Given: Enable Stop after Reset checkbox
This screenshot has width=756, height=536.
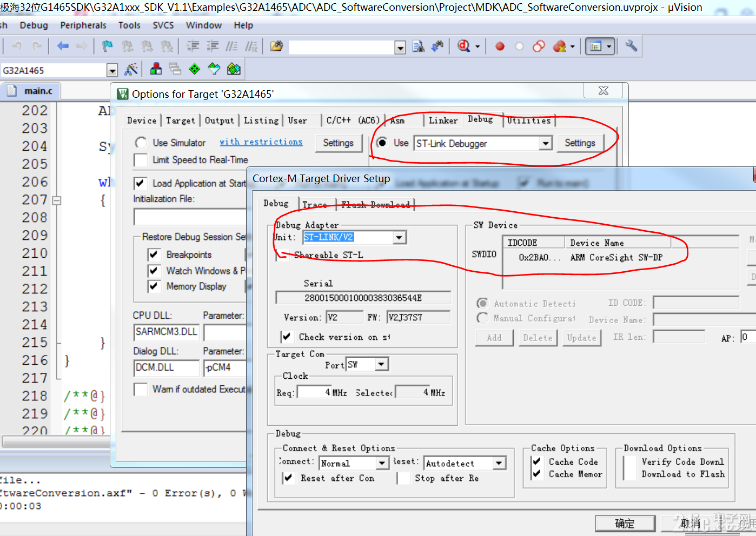Looking at the screenshot, I should 403,478.
